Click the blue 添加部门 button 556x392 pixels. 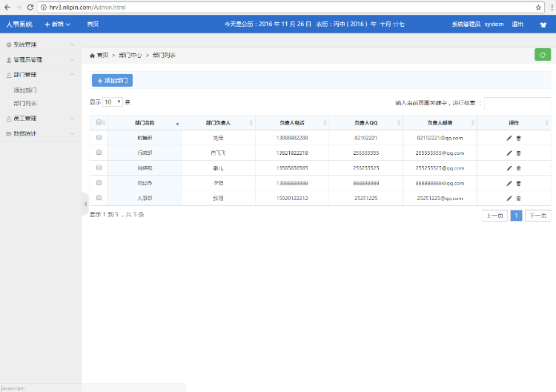[112, 81]
